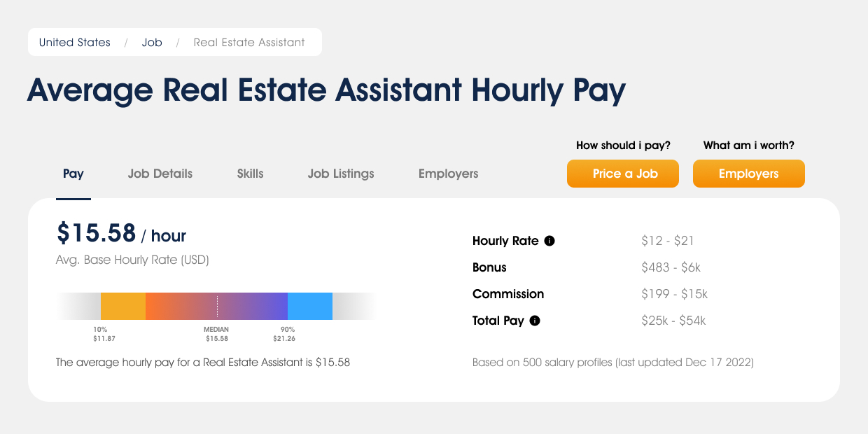The height and width of the screenshot is (434, 868).
Task: Open the Job breadcrumb link
Action: click(x=152, y=42)
